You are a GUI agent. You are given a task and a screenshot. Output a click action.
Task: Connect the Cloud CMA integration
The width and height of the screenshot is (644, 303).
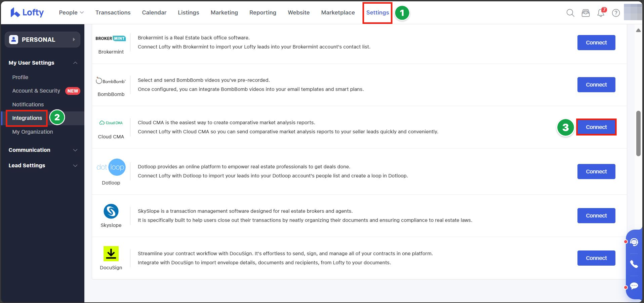click(x=596, y=127)
